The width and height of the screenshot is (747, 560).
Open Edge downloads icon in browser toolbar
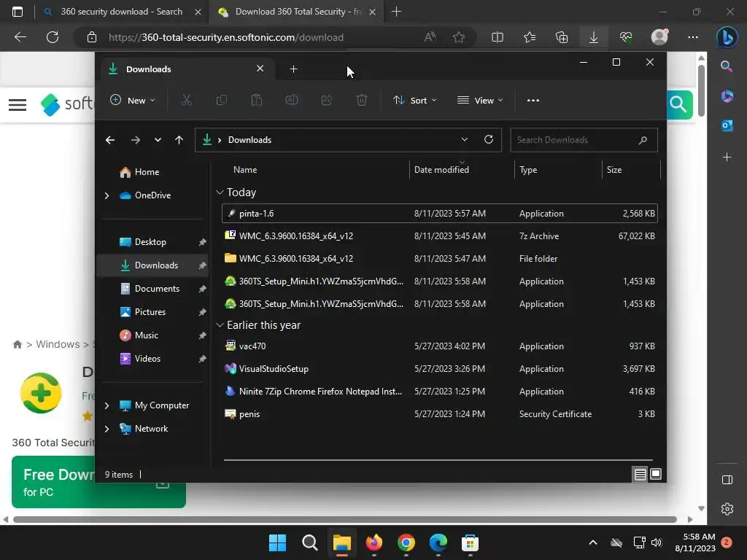594,37
